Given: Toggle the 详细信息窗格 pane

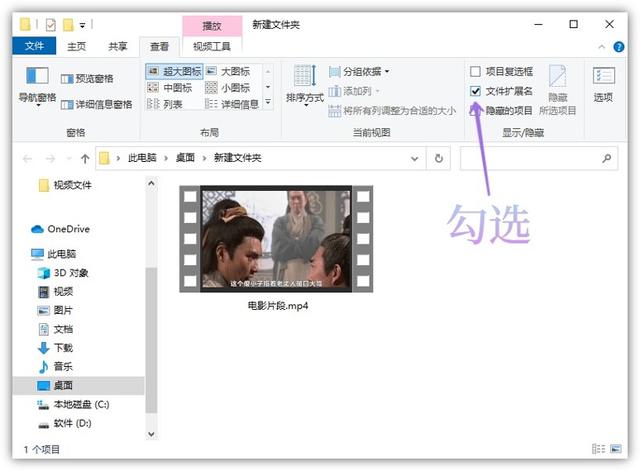Looking at the screenshot, I should click(96, 104).
